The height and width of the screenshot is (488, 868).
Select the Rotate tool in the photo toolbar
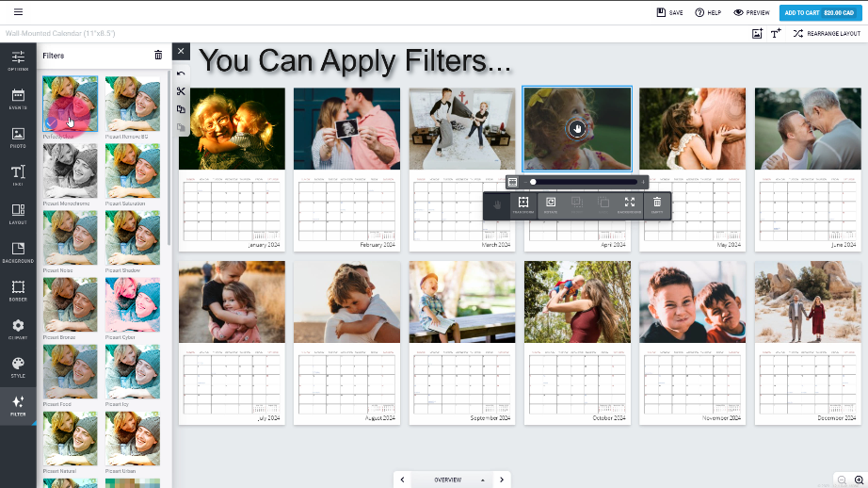(551, 203)
